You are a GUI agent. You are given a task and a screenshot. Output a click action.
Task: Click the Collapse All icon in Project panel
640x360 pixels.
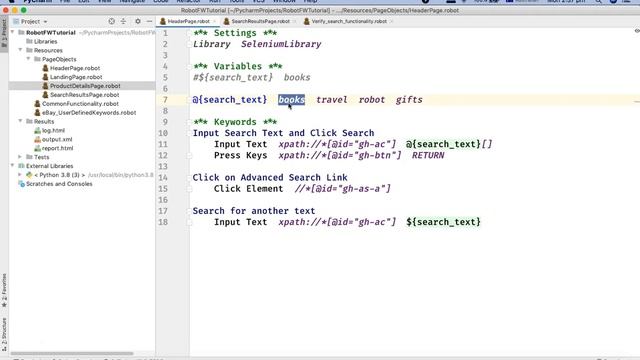point(123,21)
